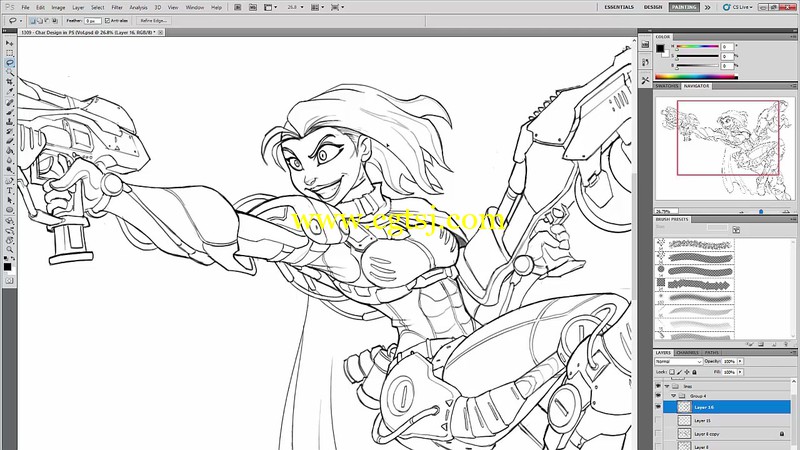
Task: Switch to the Design workspace
Action: 653,7
